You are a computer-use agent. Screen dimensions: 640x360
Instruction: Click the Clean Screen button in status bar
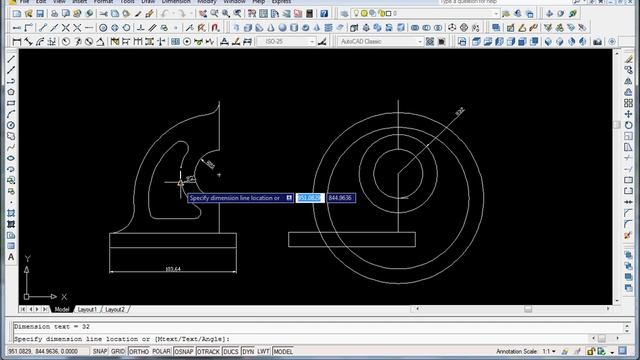[622, 351]
